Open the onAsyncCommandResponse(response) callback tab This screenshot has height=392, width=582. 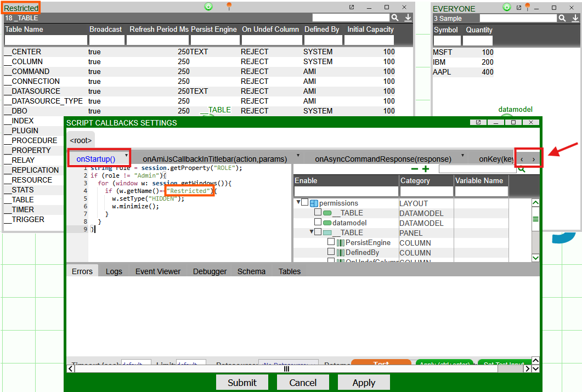click(382, 159)
